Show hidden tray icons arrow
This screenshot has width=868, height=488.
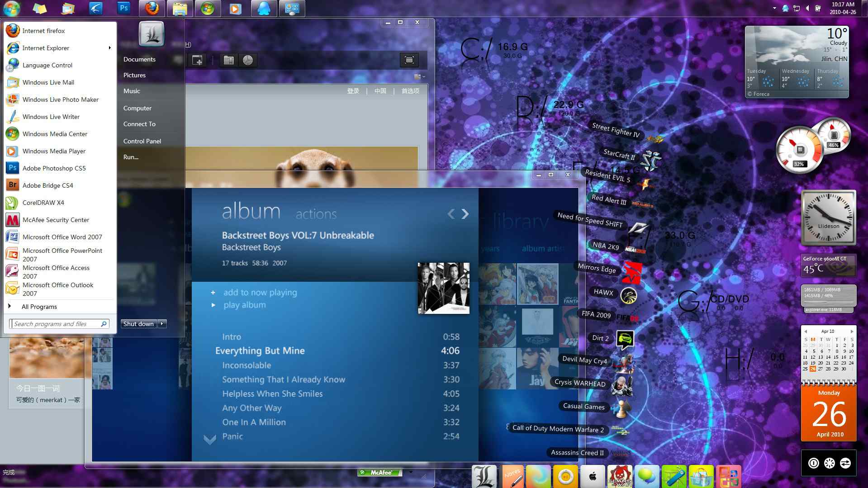click(x=774, y=8)
